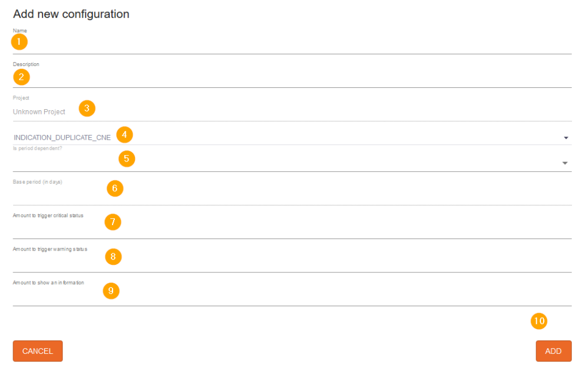Focus the Name input field
Image resolution: width=588 pixels, height=374 pixels.
(x=292, y=45)
